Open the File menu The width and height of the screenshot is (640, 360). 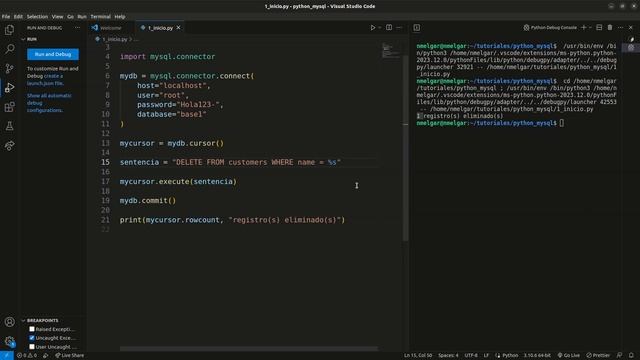(x=6, y=17)
